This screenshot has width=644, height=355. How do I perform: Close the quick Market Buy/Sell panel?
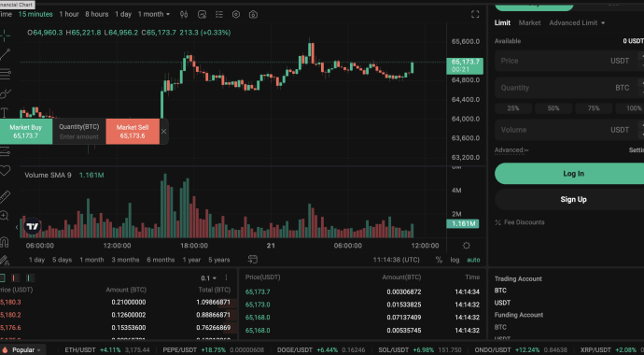tap(163, 132)
